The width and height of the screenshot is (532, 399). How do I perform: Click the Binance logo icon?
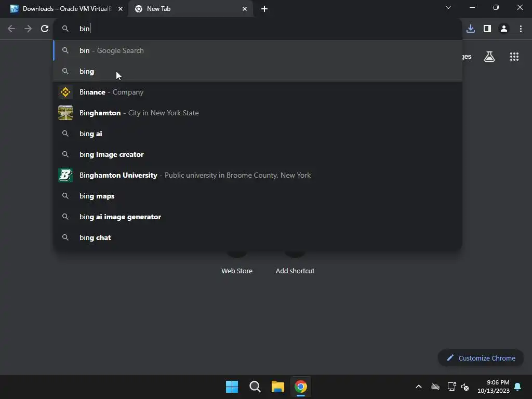point(65,92)
